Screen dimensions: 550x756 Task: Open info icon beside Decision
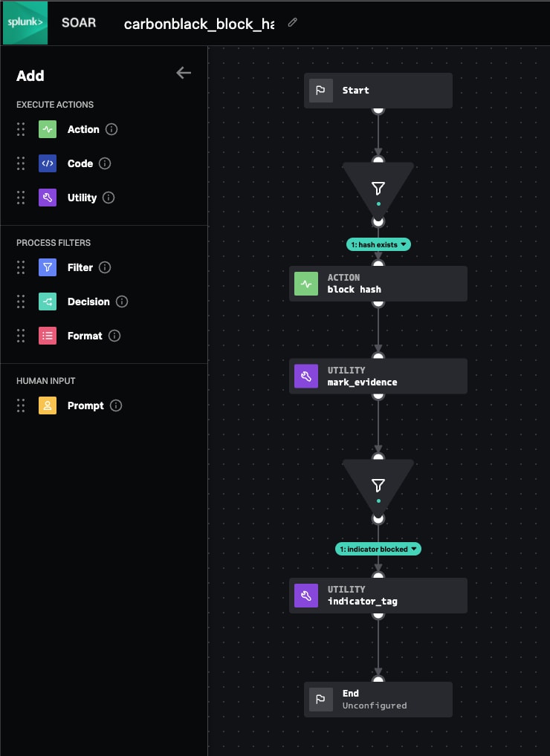[122, 302]
